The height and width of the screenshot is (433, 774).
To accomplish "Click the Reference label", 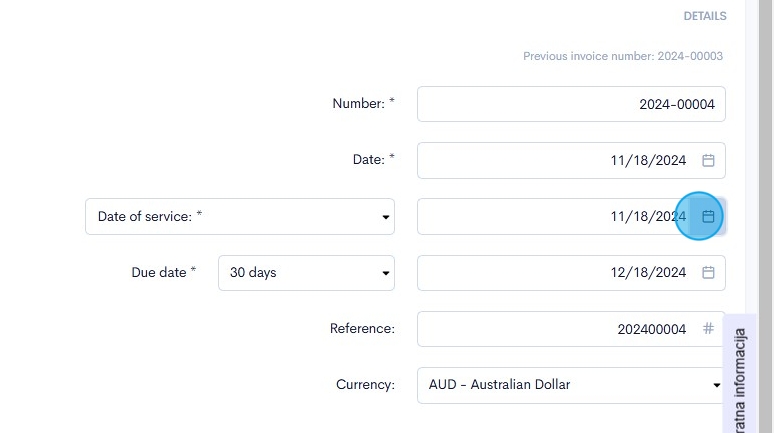I will point(362,328).
